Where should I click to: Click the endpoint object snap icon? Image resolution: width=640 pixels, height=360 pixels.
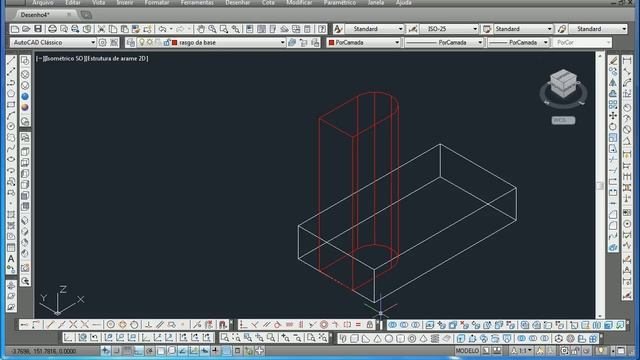tap(50, 325)
